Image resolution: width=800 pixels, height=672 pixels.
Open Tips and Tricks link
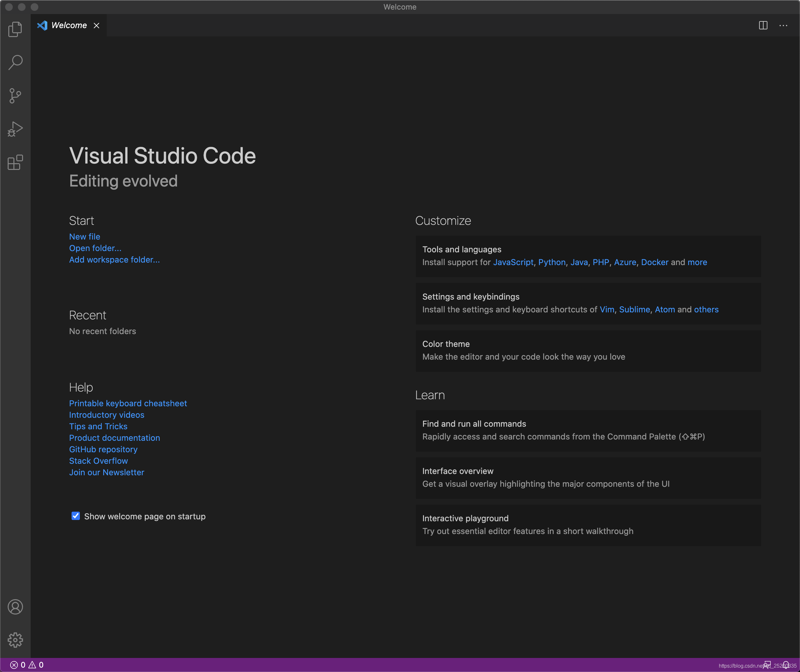(x=98, y=426)
